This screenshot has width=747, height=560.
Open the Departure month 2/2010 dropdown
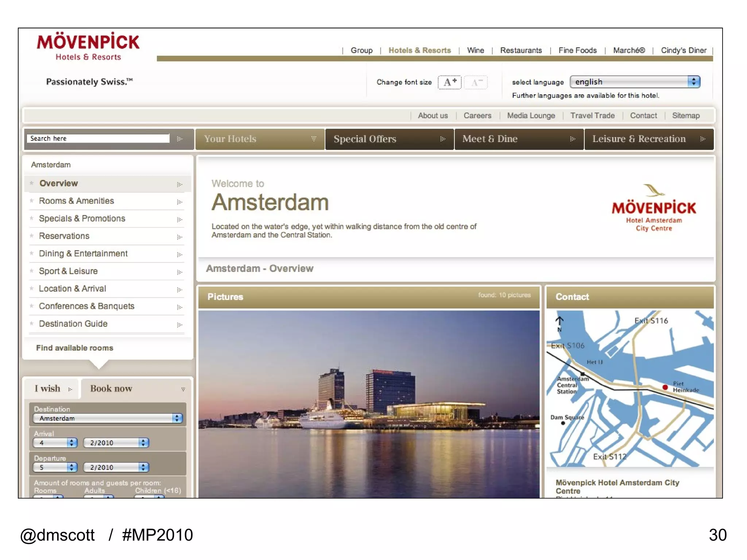[x=116, y=467]
